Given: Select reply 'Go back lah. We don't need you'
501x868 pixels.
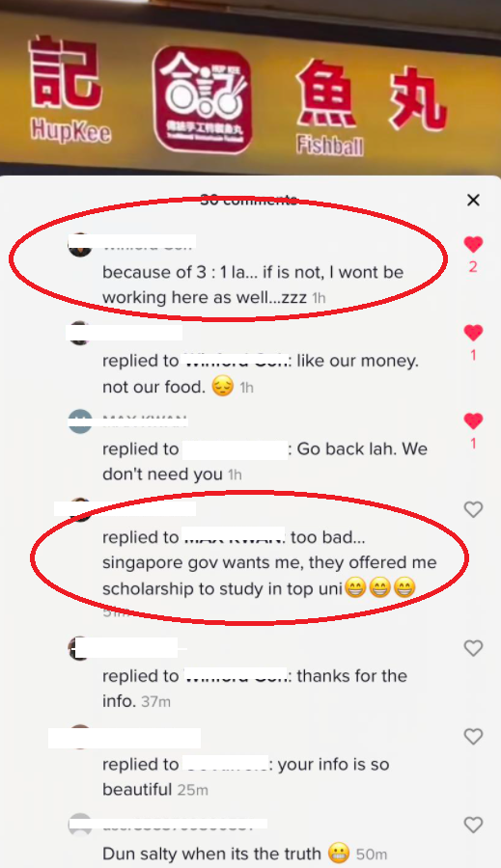Looking at the screenshot, I should coord(264,461).
